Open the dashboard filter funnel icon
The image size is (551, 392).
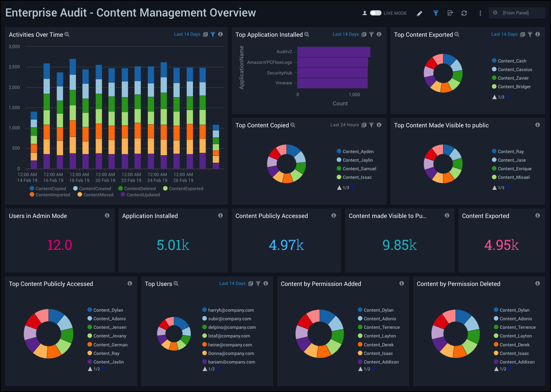click(x=436, y=13)
